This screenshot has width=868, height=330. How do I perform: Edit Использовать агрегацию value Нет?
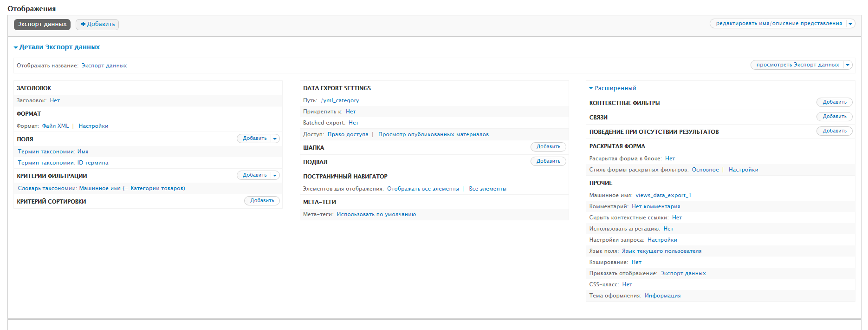[668, 229]
